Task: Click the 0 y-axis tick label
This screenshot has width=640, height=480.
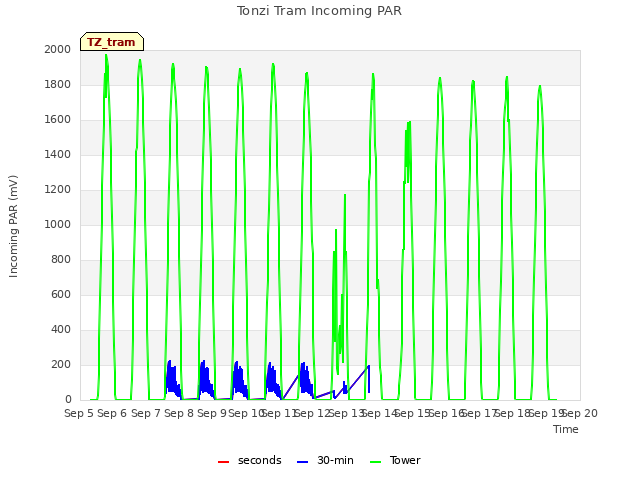Action: (x=68, y=400)
